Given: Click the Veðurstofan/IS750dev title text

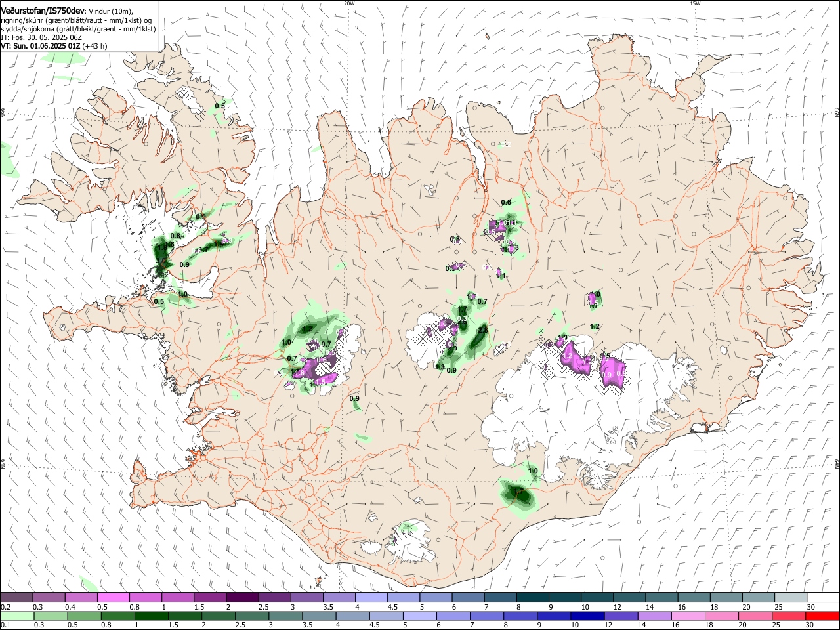Looking at the screenshot, I should pos(43,10).
